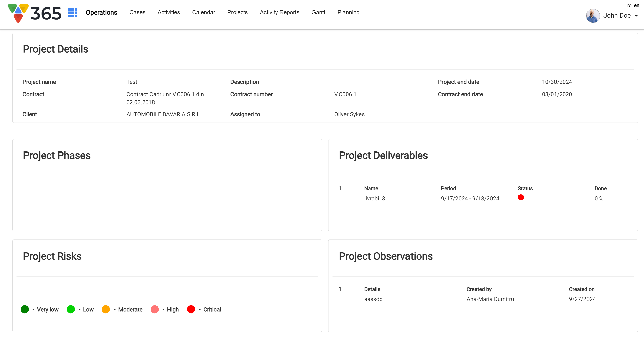Open the Gantt view
The height and width of the screenshot is (337, 644).
click(318, 12)
